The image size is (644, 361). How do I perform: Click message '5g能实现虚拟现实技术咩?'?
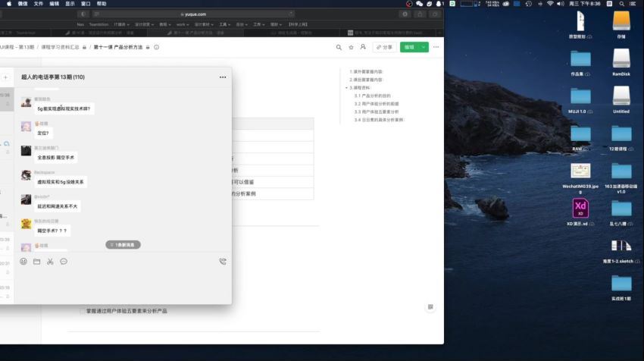[x=64, y=108]
